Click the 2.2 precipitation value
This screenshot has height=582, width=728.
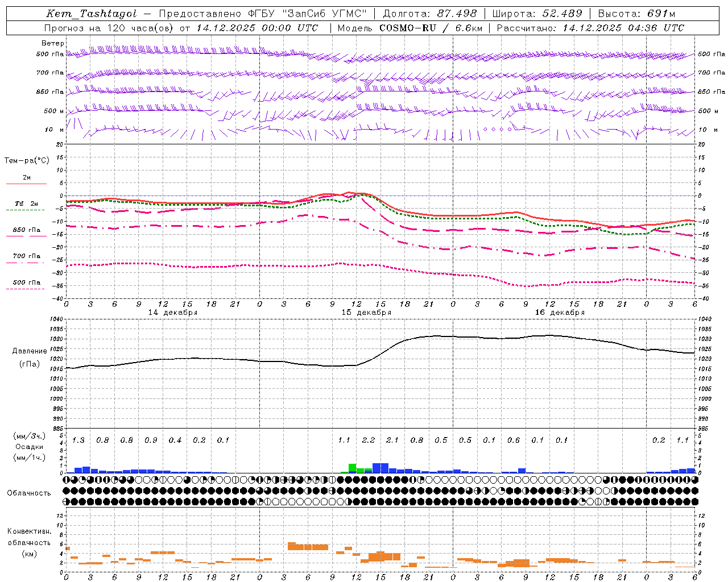tap(369, 440)
